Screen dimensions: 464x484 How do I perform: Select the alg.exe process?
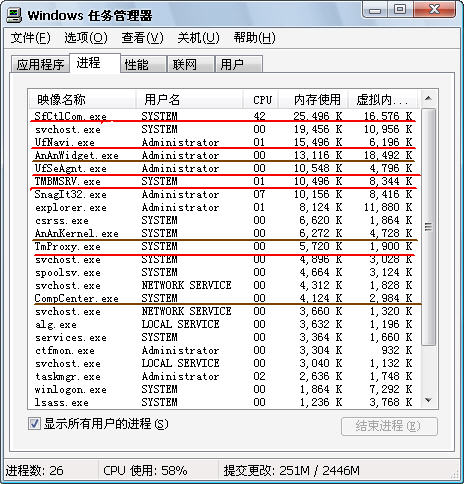click(224, 324)
